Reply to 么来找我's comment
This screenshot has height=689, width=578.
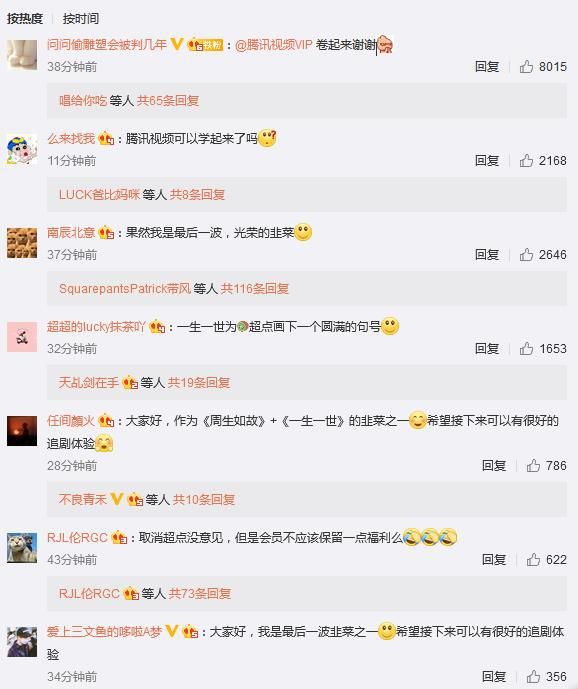487,161
